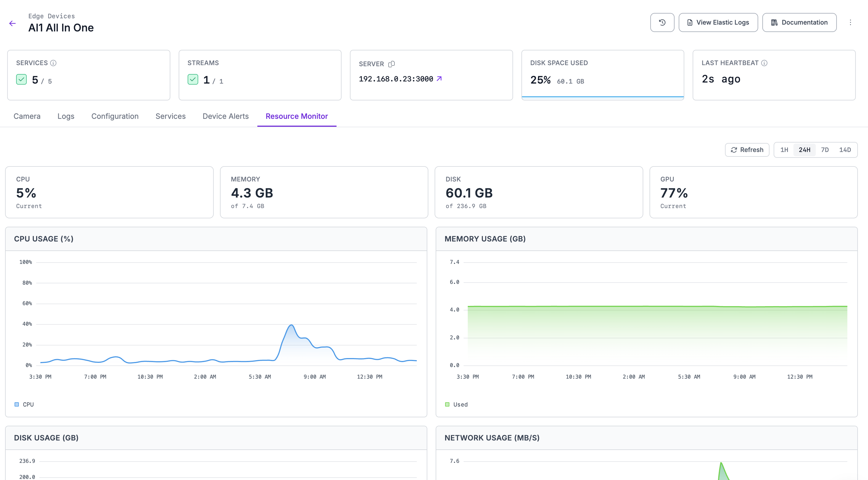Image resolution: width=868 pixels, height=480 pixels.
Task: Click the green Services status check icon
Action: tap(21, 80)
